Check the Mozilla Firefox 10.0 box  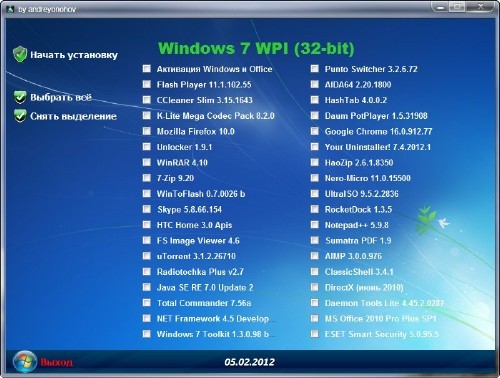[x=147, y=131]
